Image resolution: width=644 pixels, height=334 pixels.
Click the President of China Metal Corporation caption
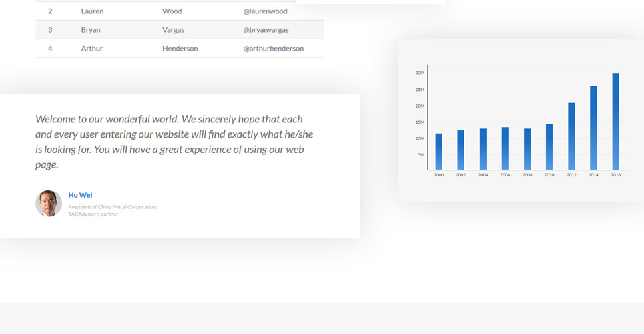113,207
